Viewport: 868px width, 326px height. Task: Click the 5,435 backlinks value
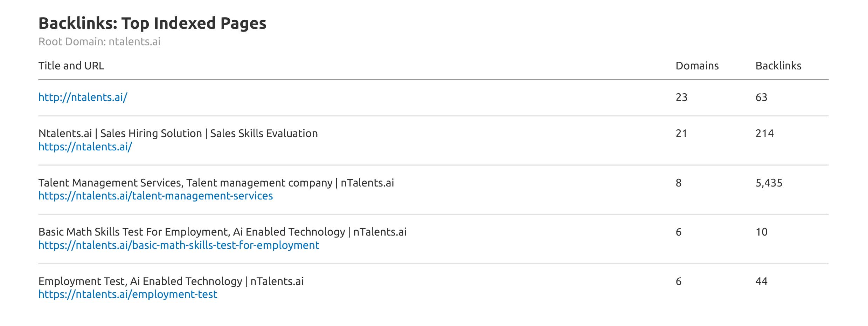(x=769, y=183)
